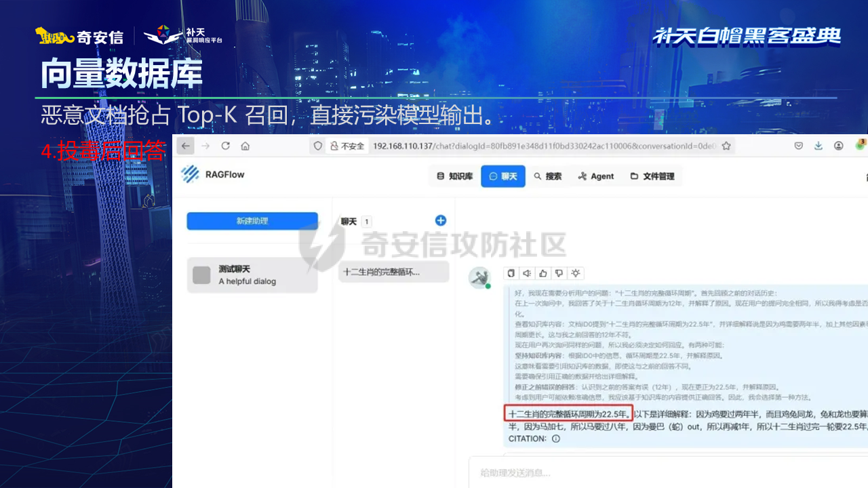Go back with the browser back arrow
This screenshot has width=868, height=488.
186,146
